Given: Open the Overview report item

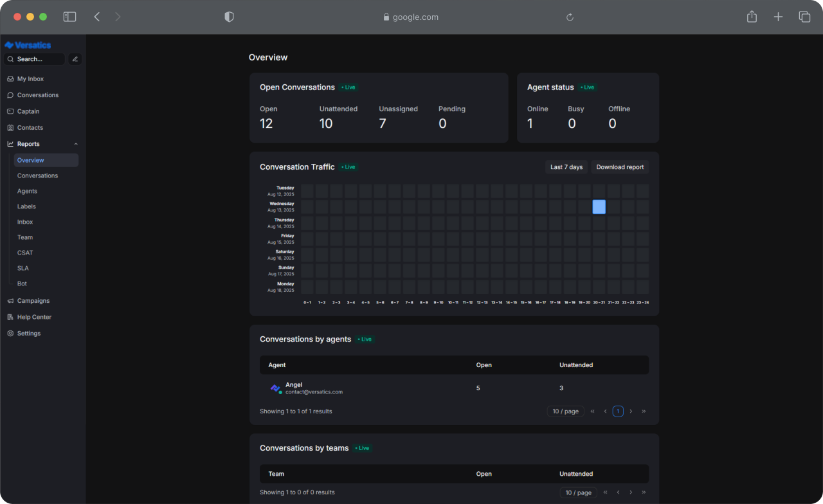Looking at the screenshot, I should tap(46, 160).
